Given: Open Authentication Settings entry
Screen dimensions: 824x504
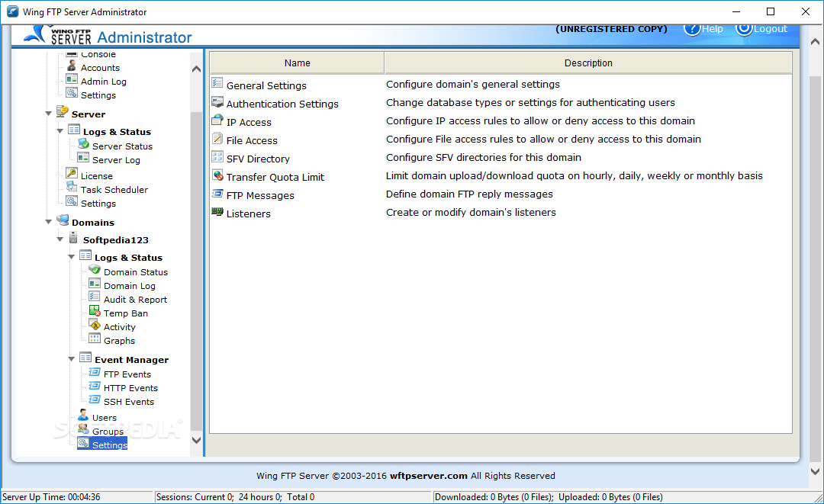Looking at the screenshot, I should pos(282,104).
